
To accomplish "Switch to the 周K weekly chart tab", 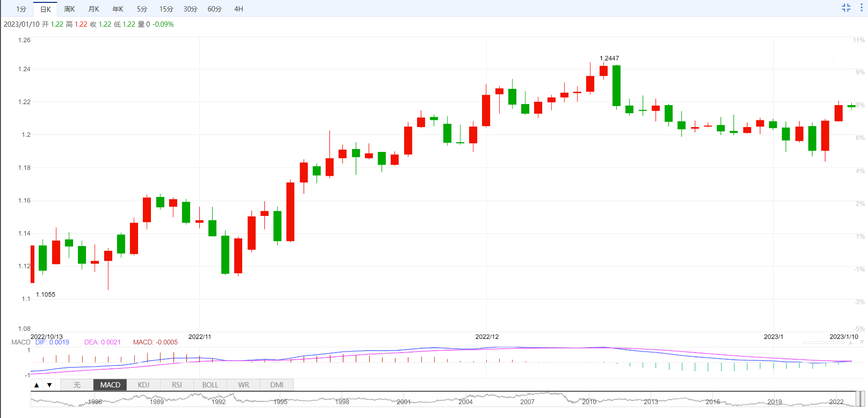I will pyautogui.click(x=70, y=9).
